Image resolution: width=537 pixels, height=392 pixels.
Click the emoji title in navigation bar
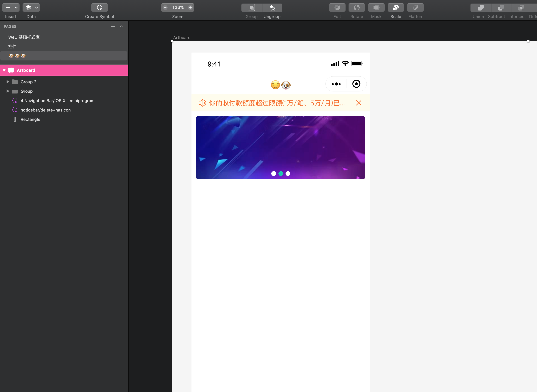(x=281, y=85)
